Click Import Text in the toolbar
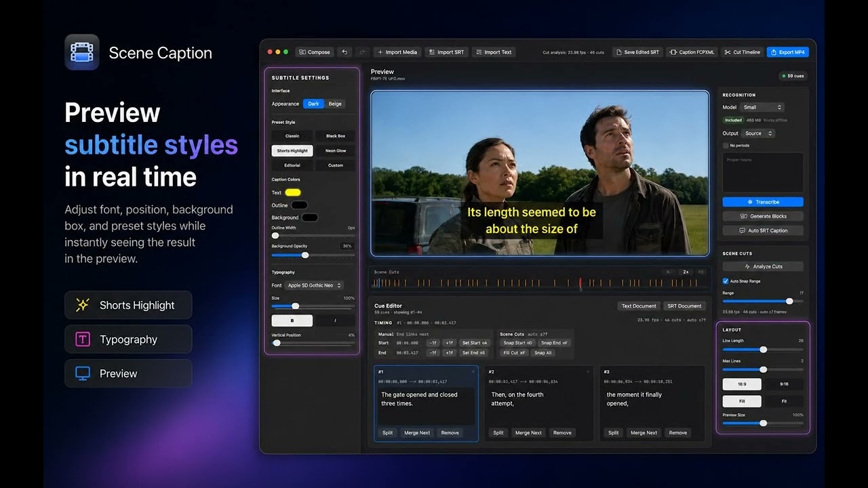Image resolution: width=868 pixels, height=488 pixels. [494, 52]
